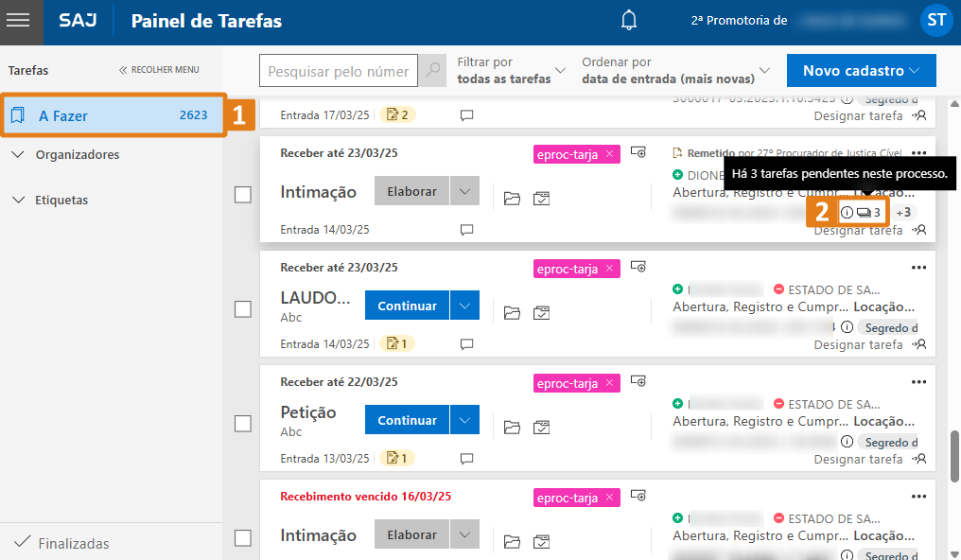The height and width of the screenshot is (560, 961).
Task: Click the calendar icon on the LAUDO task
Action: (542, 312)
